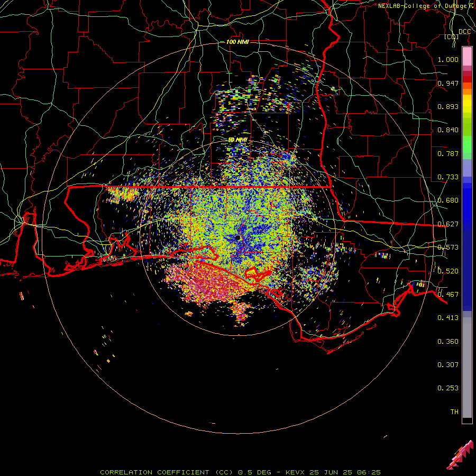This screenshot has width=476, height=476.
Task: Select the 0.467 legend value
Action: (448, 295)
